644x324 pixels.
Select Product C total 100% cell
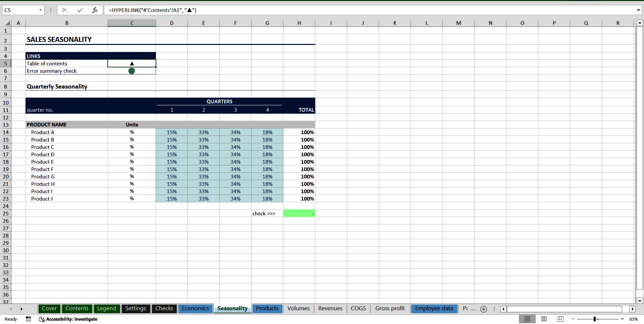tap(299, 147)
